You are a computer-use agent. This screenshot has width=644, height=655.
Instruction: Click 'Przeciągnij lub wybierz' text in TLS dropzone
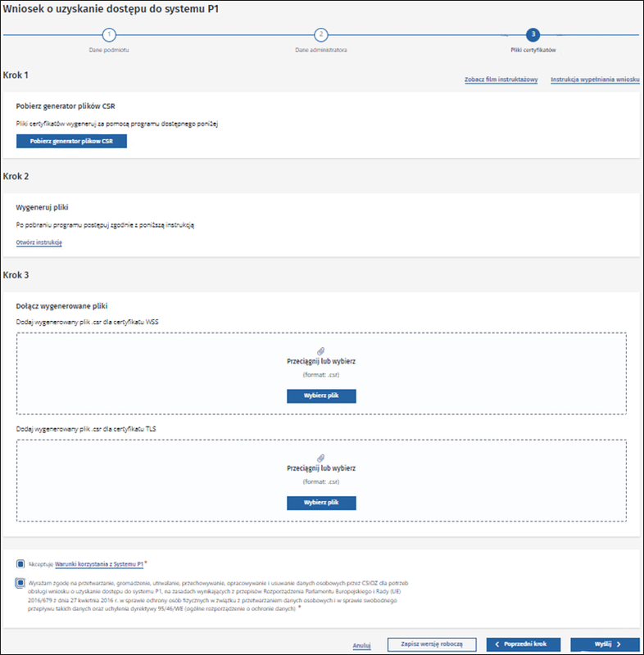tap(321, 468)
